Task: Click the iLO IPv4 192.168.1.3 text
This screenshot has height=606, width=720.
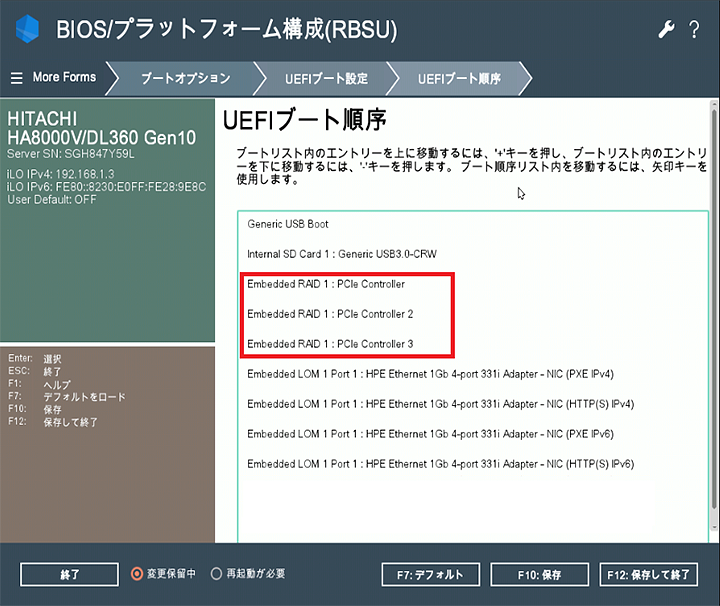Action: [x=60, y=174]
